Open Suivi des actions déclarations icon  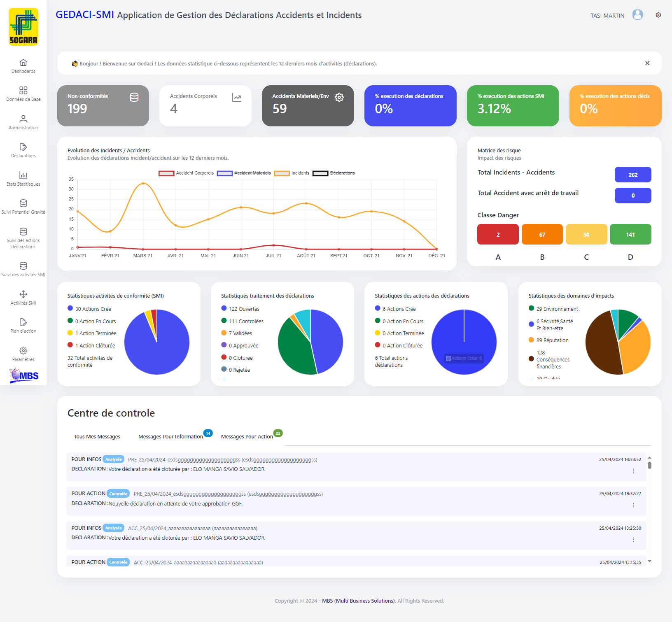pos(23,232)
